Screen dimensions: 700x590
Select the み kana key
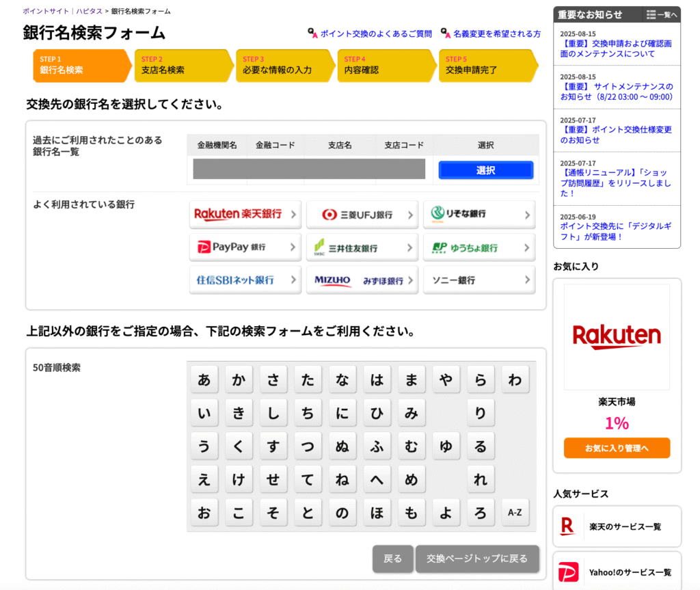411,413
